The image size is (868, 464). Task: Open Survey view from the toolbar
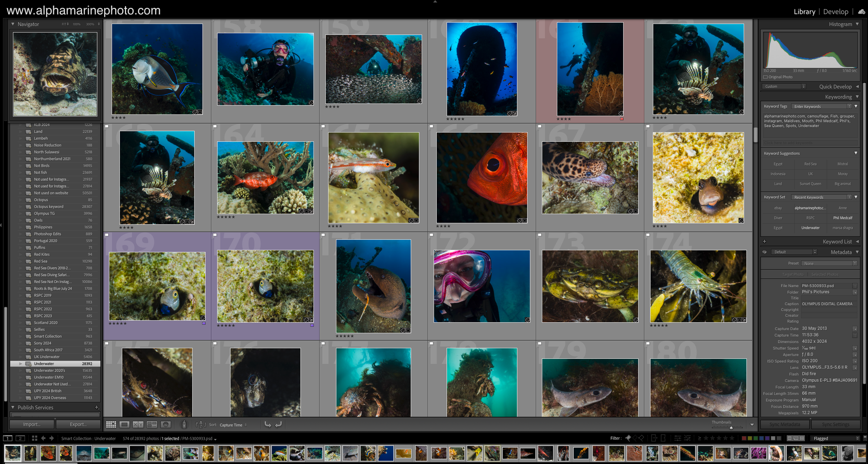coord(152,424)
